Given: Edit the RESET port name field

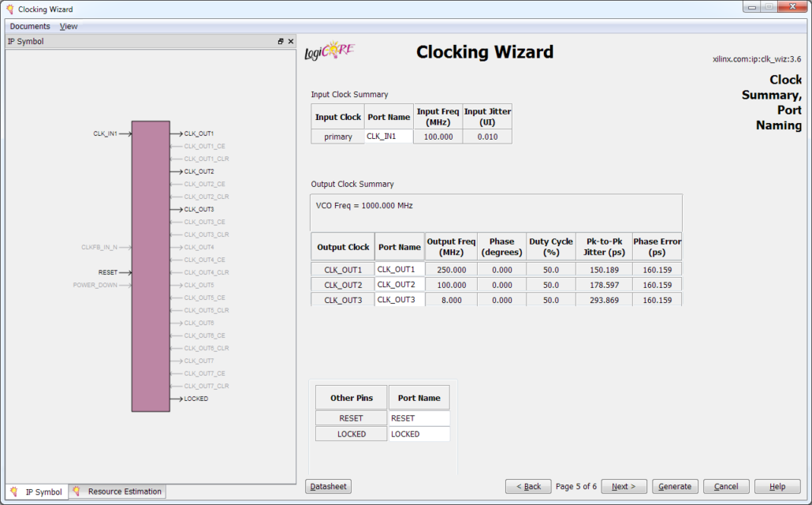Looking at the screenshot, I should click(x=419, y=418).
